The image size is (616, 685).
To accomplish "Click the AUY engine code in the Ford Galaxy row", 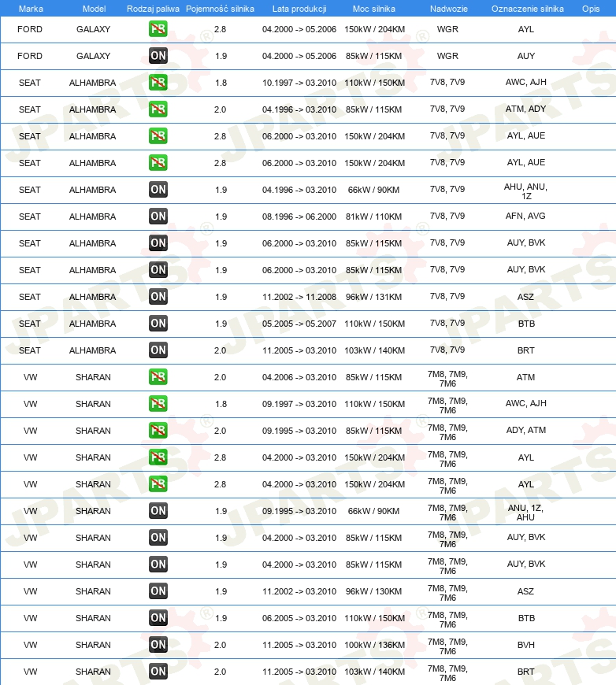I will click(526, 56).
